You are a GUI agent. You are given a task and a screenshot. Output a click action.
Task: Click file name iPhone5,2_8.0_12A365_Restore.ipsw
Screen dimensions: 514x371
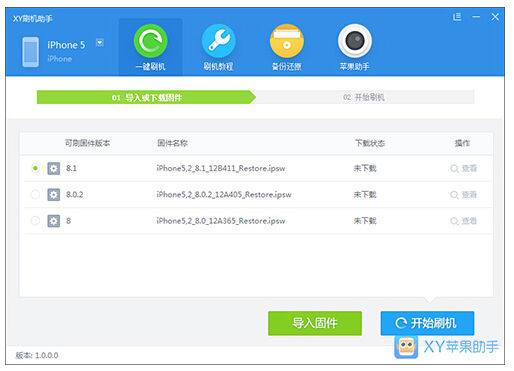(221, 221)
